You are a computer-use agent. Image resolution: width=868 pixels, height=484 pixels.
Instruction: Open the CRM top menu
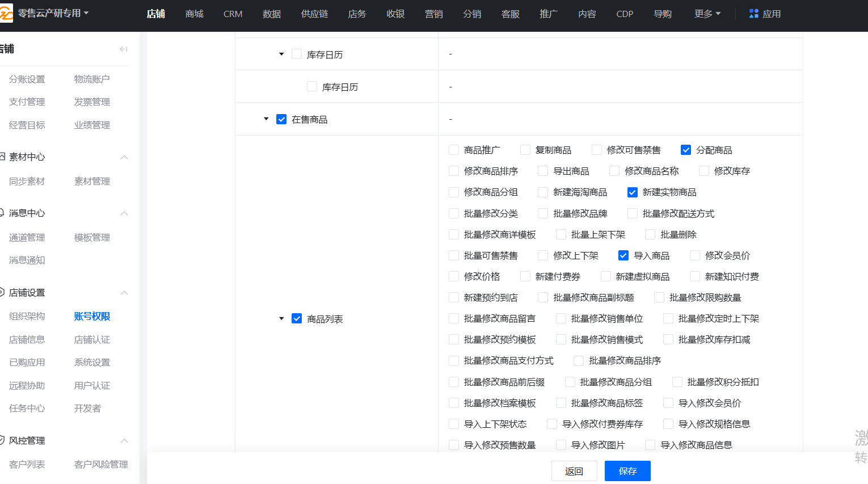tap(233, 14)
